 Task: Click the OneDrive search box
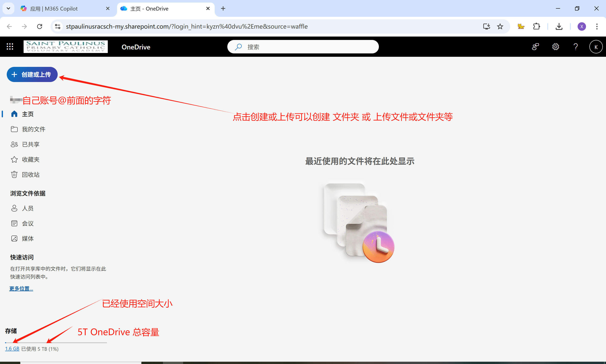coord(303,47)
